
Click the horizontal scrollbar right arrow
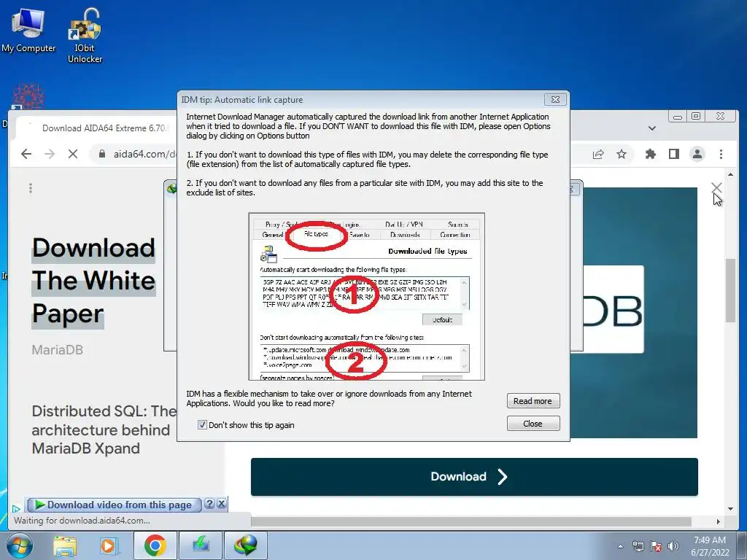[719, 521]
